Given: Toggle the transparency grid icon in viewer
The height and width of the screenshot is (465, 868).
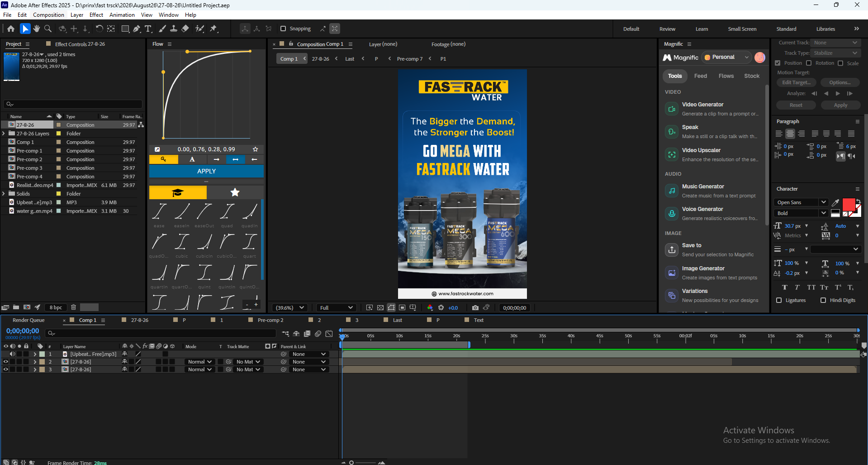Looking at the screenshot, I should pos(380,307).
